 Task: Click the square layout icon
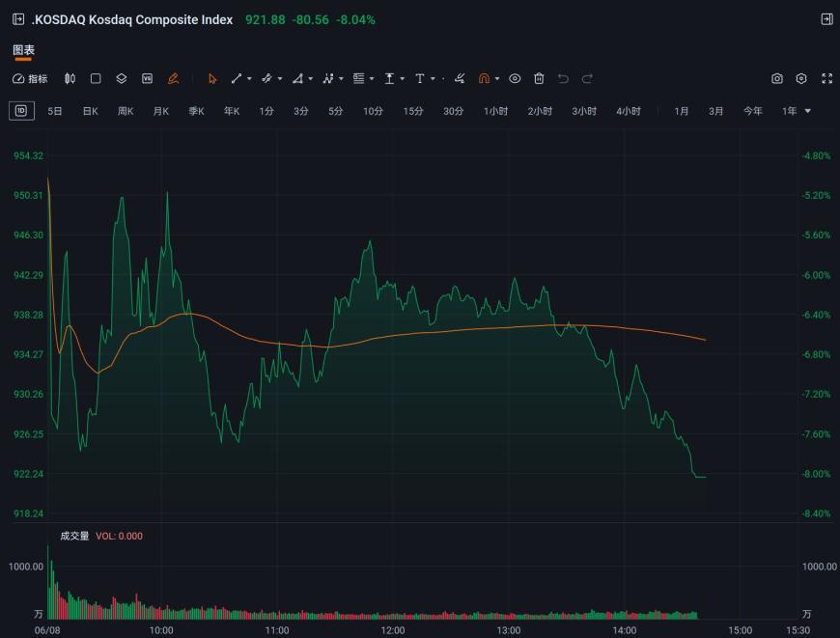pos(96,79)
